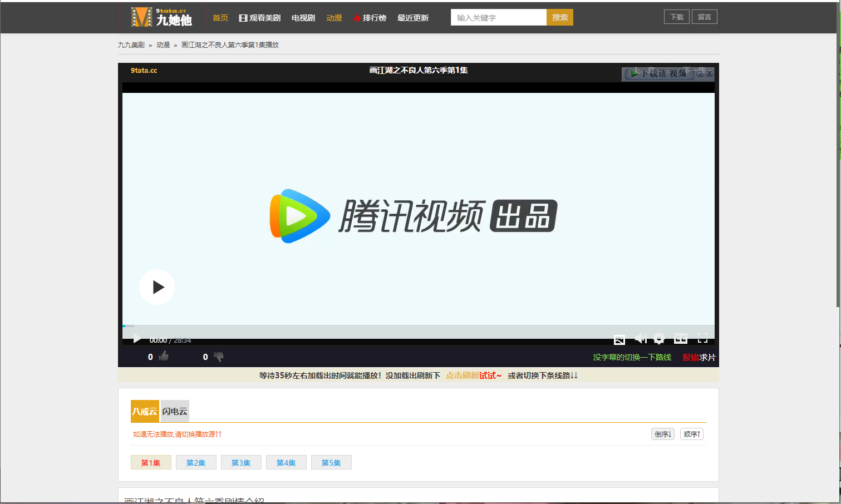Click the orange 搜索 button
The height and width of the screenshot is (504, 841).
coord(560,17)
